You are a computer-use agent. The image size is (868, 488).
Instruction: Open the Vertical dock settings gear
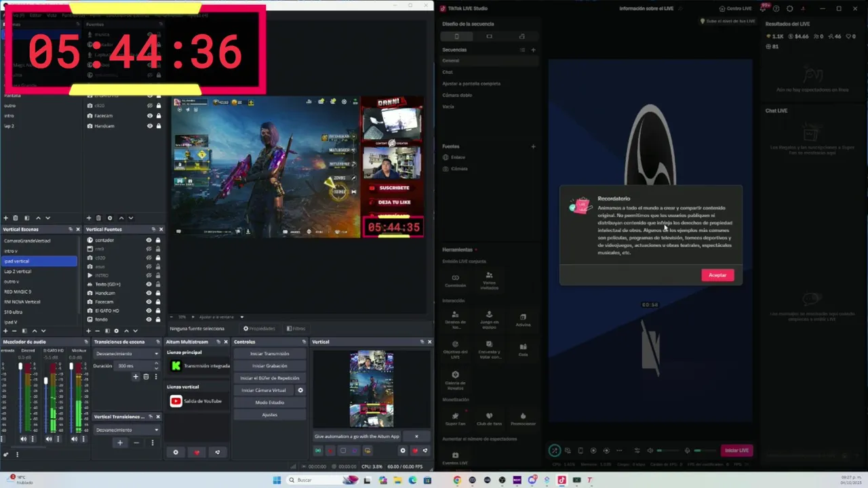point(403,451)
